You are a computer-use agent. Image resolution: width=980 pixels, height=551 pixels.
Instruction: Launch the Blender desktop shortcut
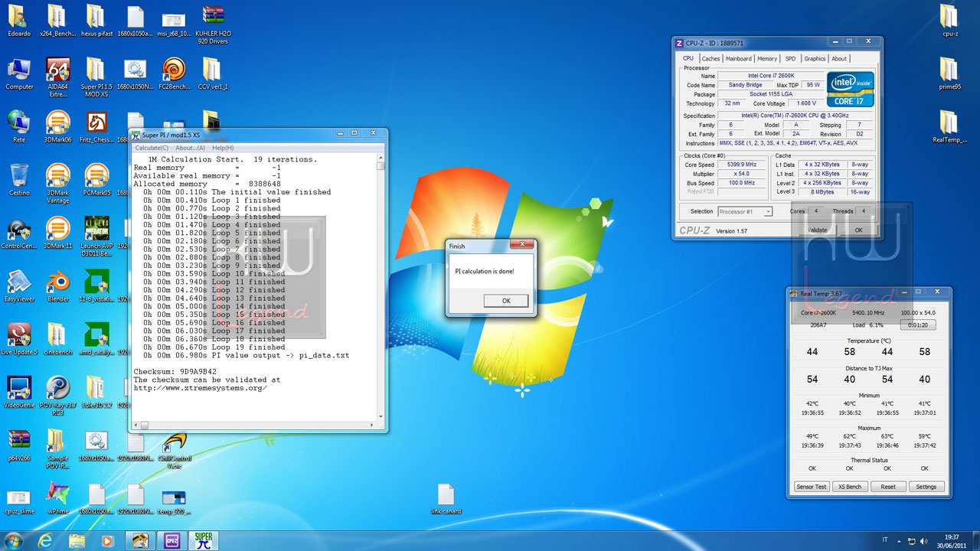pyautogui.click(x=58, y=286)
